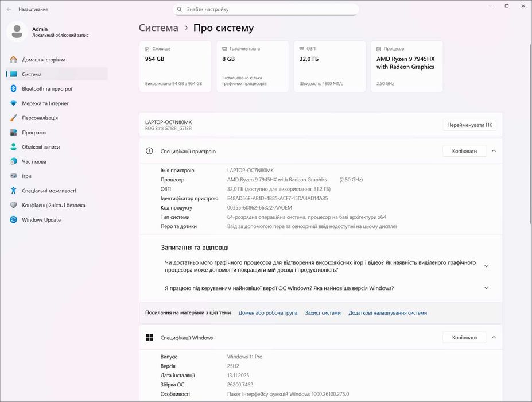Collapse the Специфікації пристрою section chevron
Screen dimensions: 532x402
[x=494, y=150]
